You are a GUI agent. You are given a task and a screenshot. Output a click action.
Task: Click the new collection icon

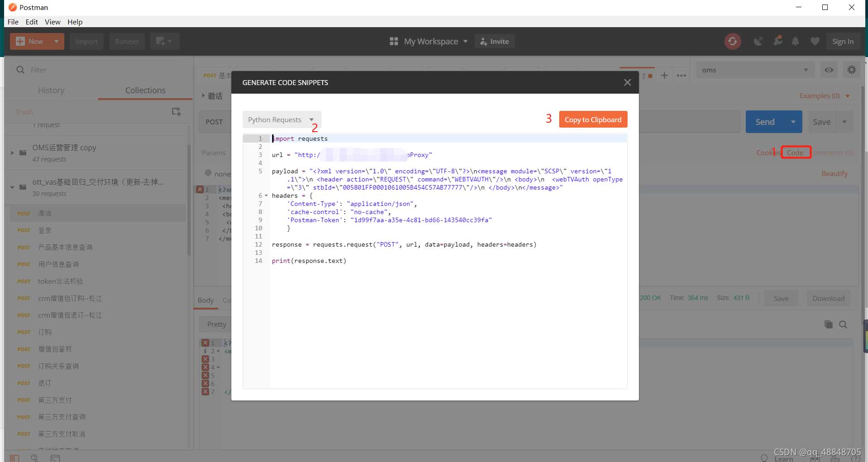click(x=176, y=111)
